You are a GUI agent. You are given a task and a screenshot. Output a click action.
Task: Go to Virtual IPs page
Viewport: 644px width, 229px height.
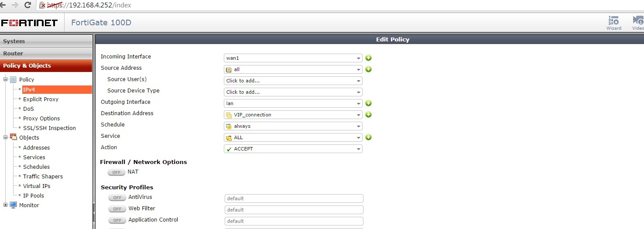tap(37, 186)
